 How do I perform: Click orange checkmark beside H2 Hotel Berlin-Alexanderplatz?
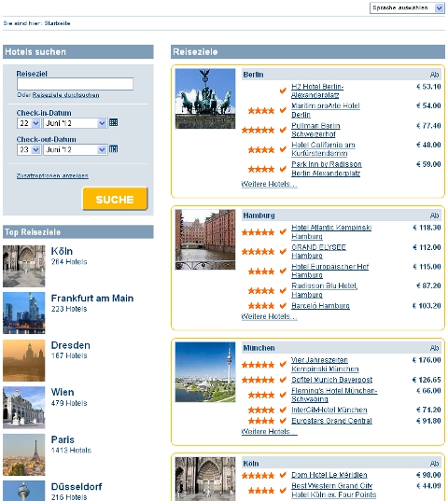[x=283, y=90]
